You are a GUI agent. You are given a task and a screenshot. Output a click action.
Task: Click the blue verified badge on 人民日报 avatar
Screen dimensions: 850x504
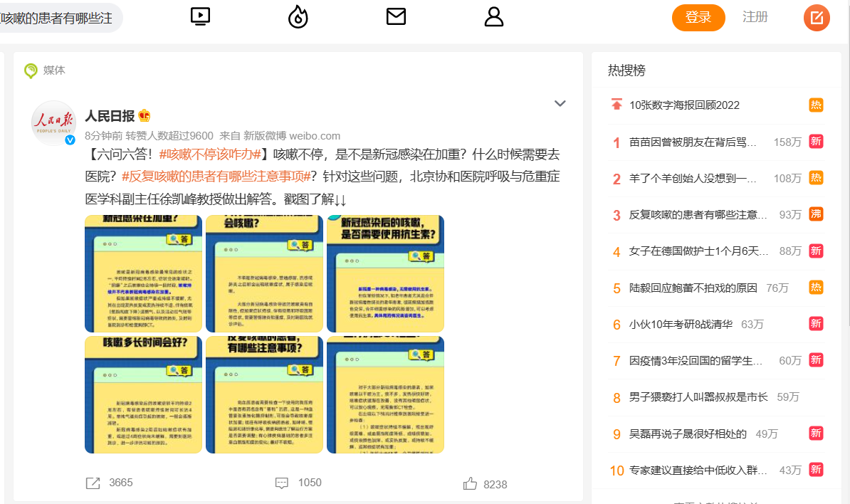[70, 140]
